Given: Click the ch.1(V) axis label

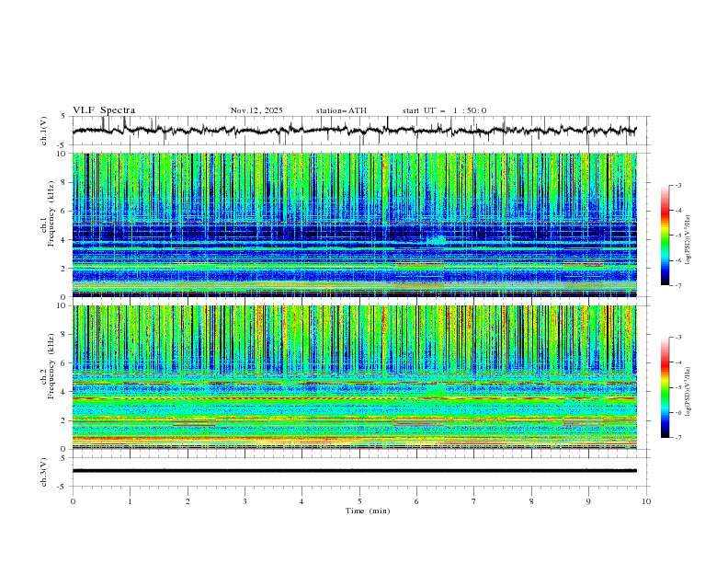Looking at the screenshot, I should 44,131.
